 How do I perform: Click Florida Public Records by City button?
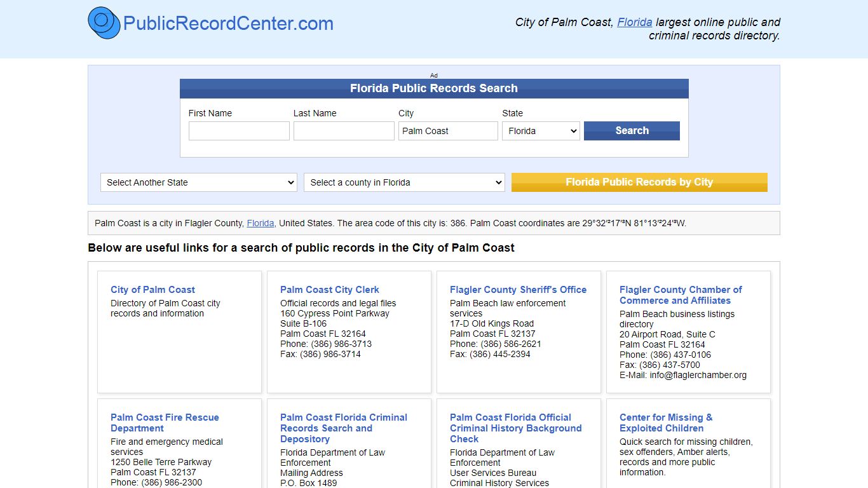point(639,182)
